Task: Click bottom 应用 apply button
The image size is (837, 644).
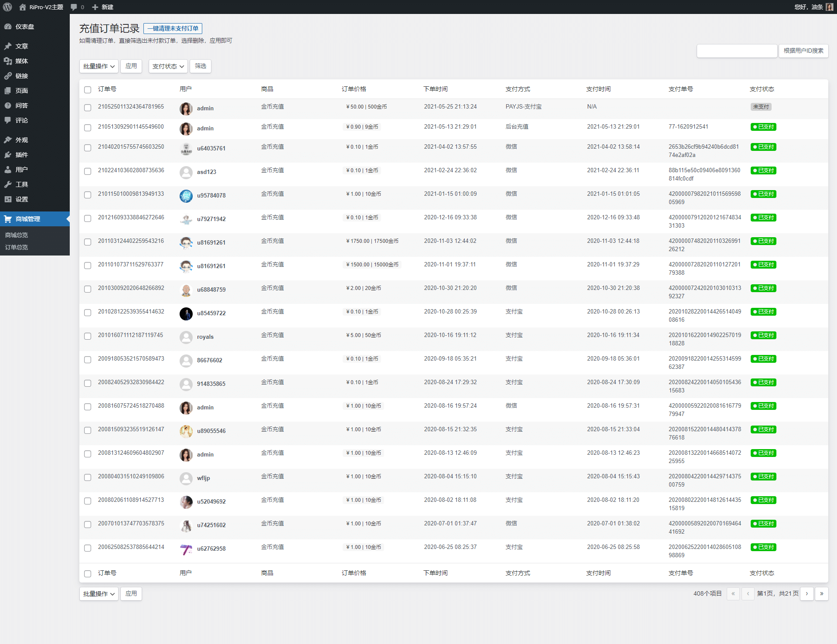Action: tap(131, 594)
